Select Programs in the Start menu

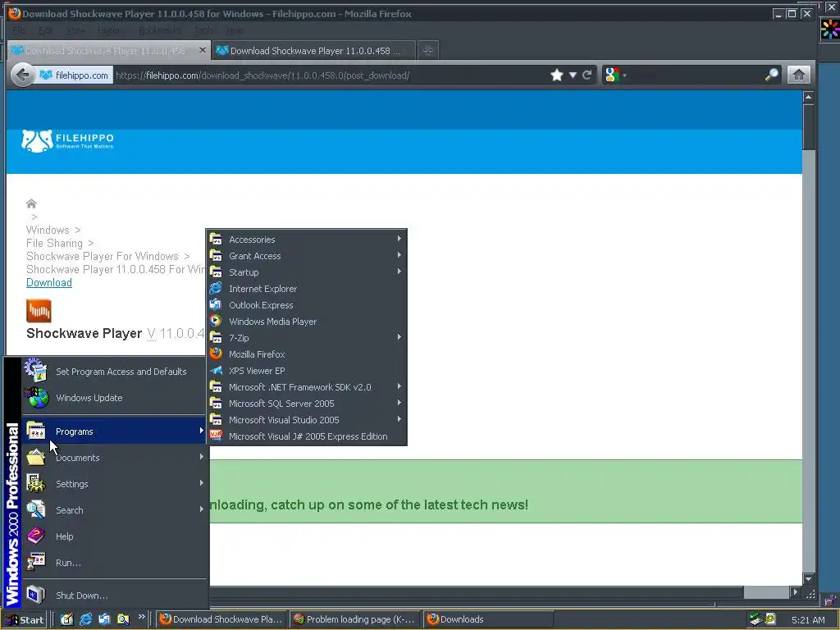[x=115, y=431]
